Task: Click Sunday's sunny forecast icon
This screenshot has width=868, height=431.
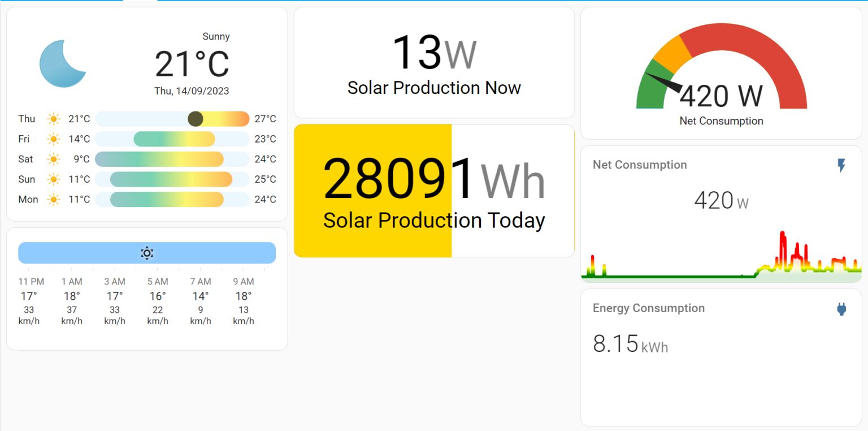Action: [54, 179]
